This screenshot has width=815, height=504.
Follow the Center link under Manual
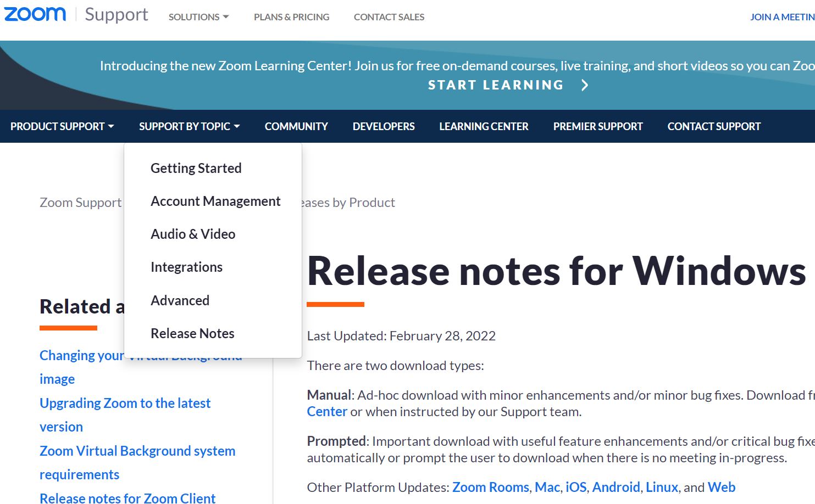click(327, 412)
